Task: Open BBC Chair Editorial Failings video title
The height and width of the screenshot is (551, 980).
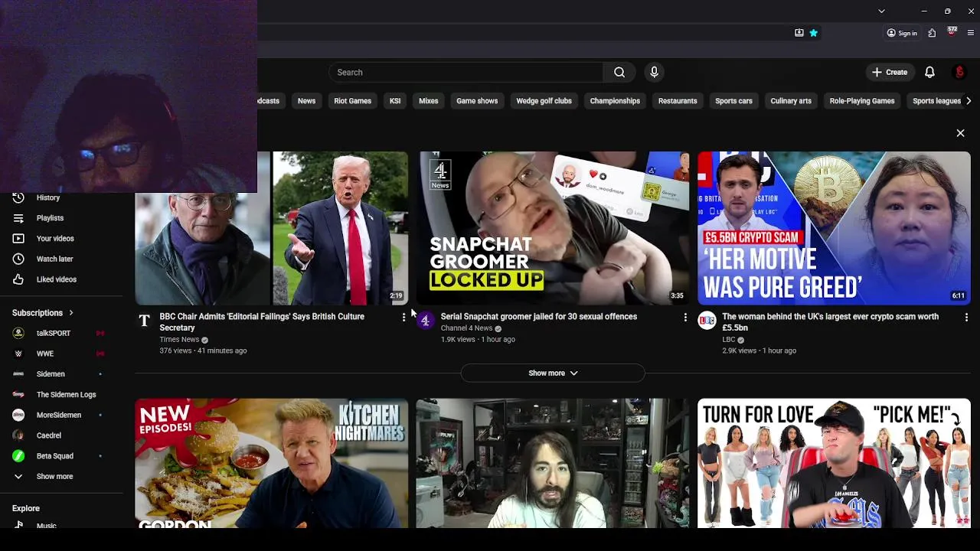Action: (x=262, y=322)
